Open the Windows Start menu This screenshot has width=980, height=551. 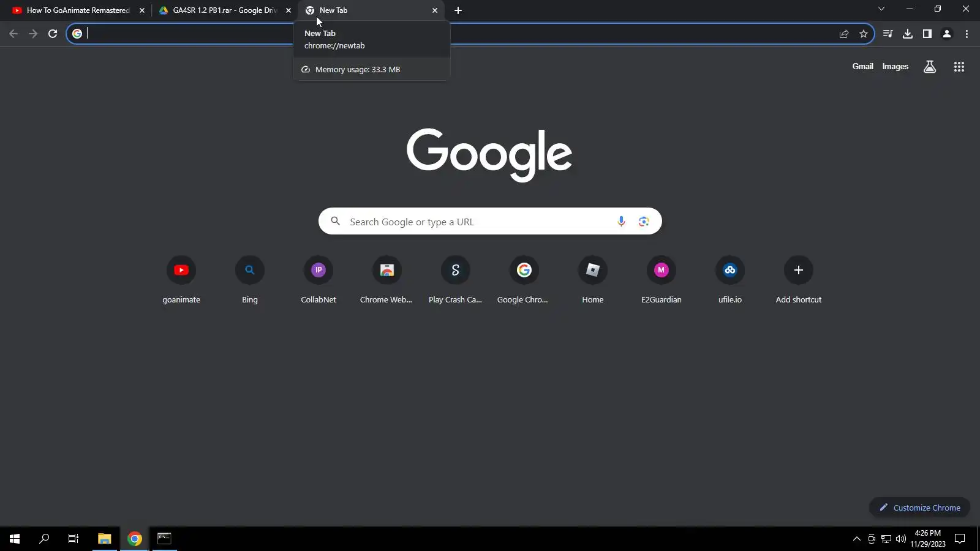click(x=15, y=539)
